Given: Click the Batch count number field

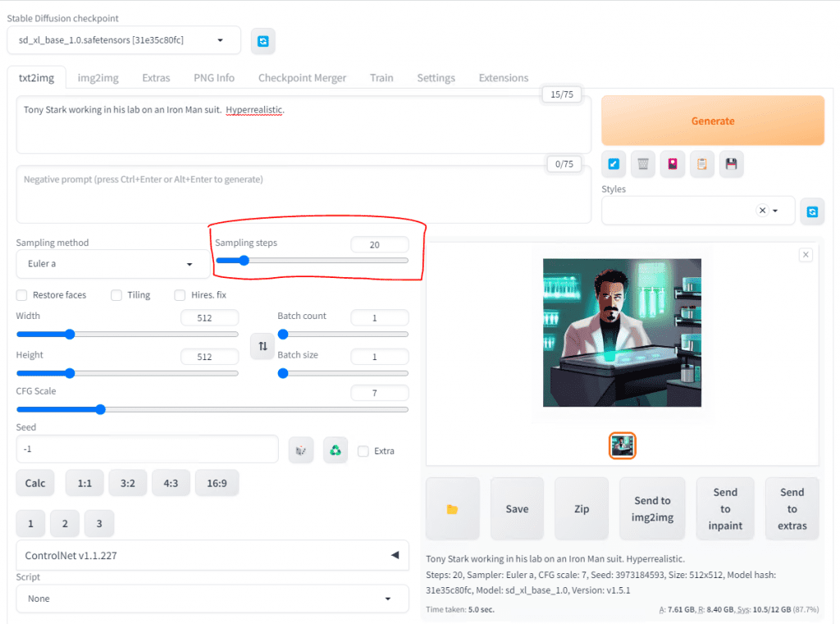Looking at the screenshot, I should tap(380, 317).
